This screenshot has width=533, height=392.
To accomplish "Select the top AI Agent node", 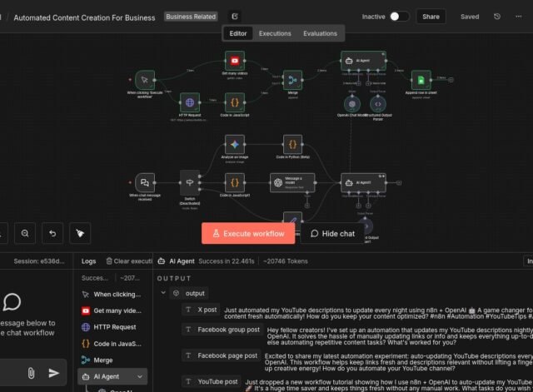I will point(363,61).
